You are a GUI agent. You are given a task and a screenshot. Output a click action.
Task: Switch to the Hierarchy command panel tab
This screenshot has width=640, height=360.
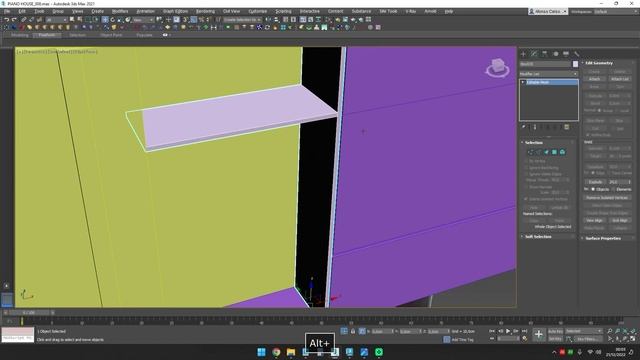pyautogui.click(x=544, y=53)
